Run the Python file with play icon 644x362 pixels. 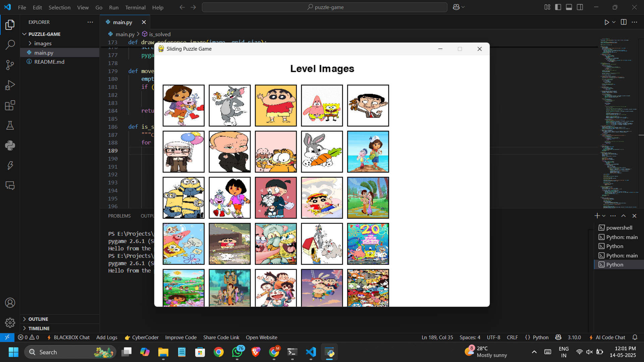(x=606, y=22)
